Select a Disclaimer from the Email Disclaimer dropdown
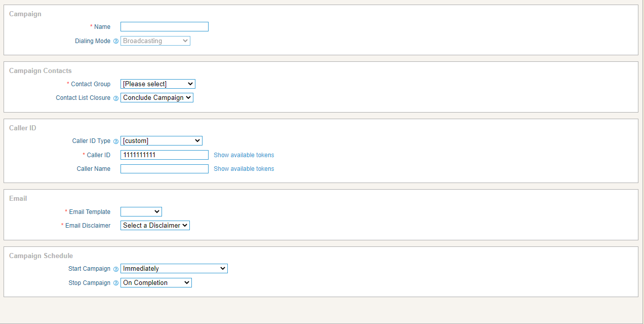644x324 pixels. 155,225
